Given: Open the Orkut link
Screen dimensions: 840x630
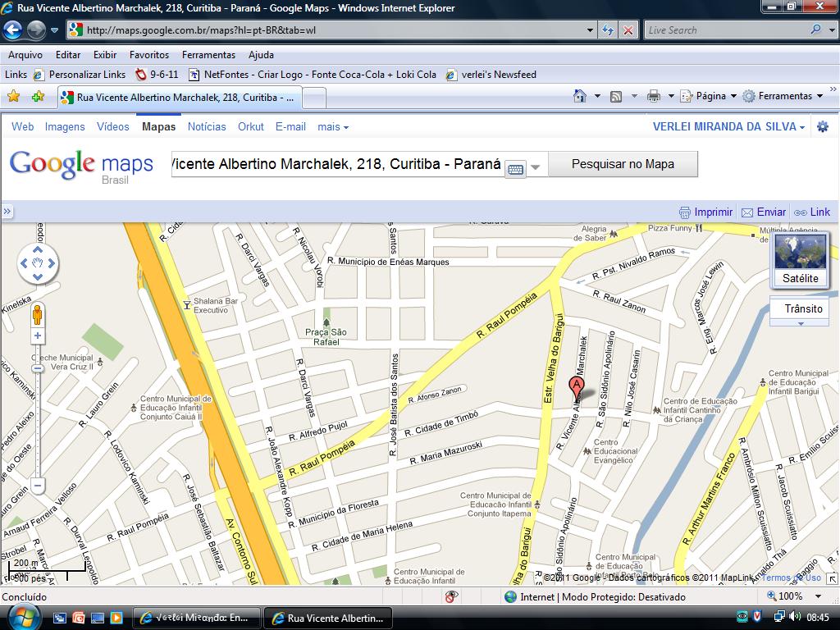Looking at the screenshot, I should 251,127.
